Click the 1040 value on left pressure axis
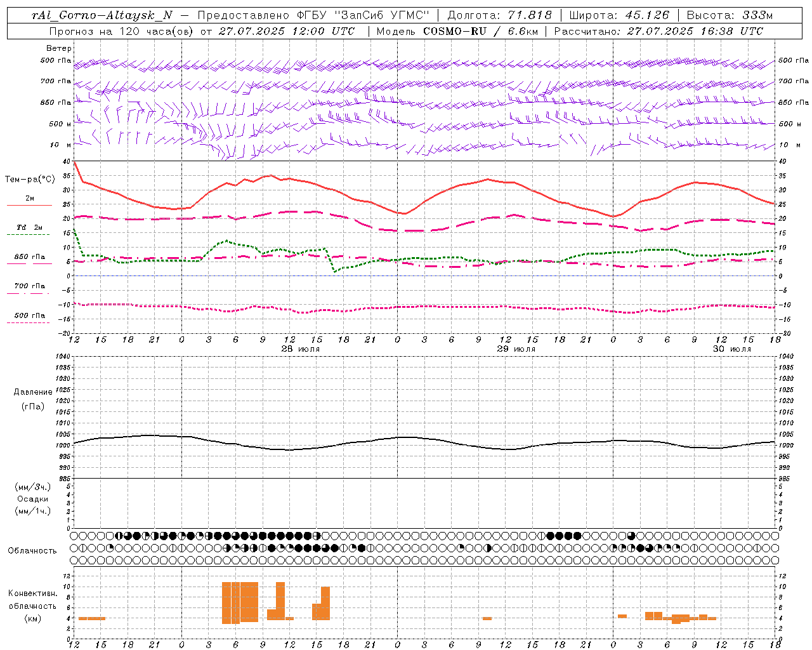812x650 pixels. [x=63, y=356]
